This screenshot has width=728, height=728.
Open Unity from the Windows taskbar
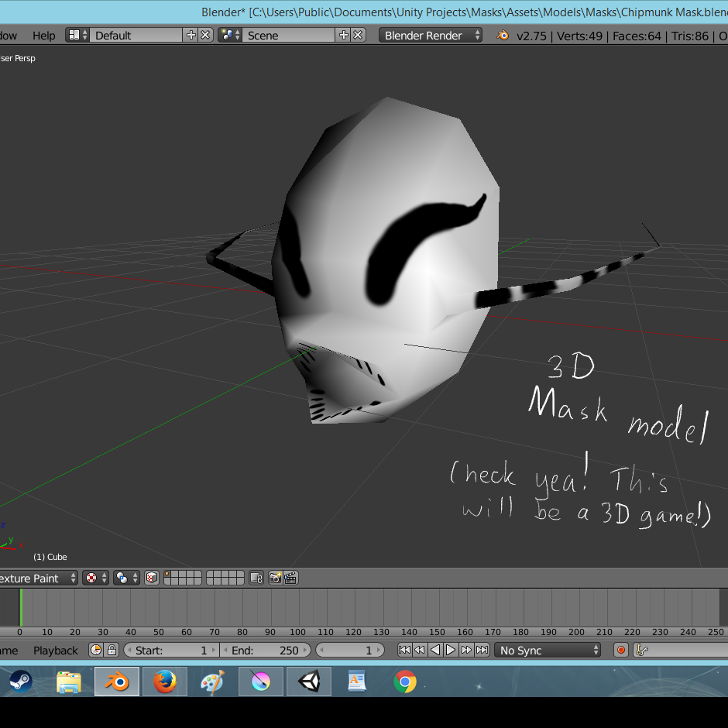tap(308, 682)
